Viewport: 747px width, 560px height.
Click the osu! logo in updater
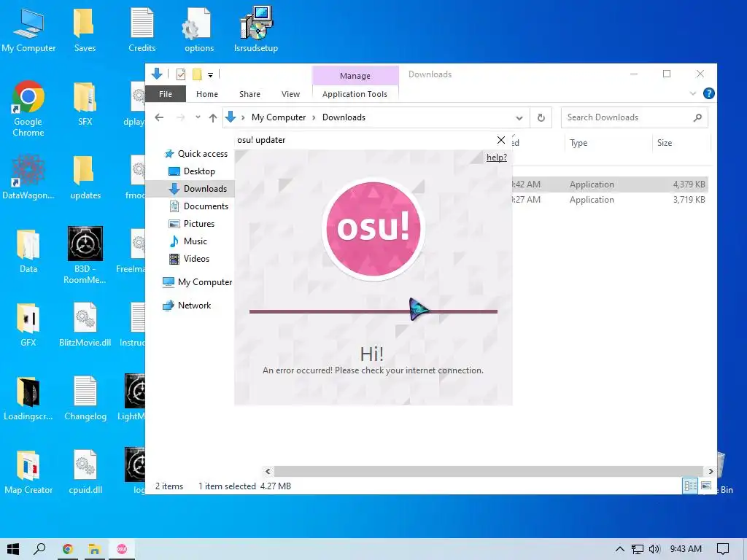(373, 228)
